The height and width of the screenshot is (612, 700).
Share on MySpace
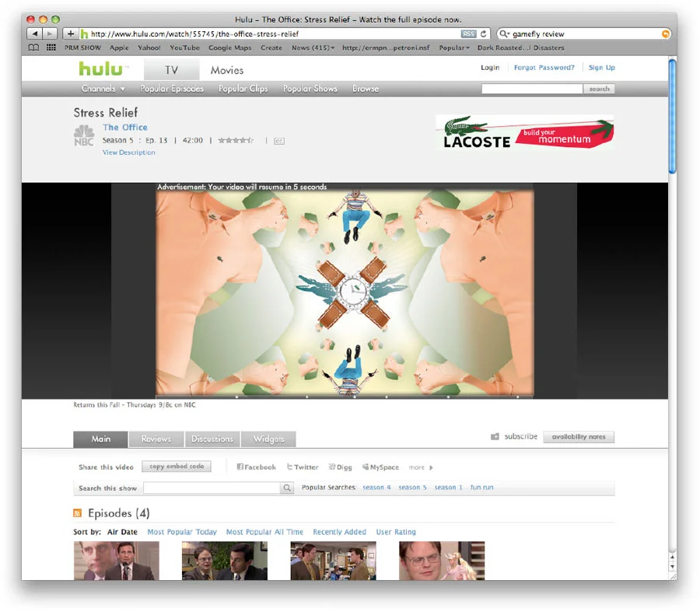(x=380, y=467)
